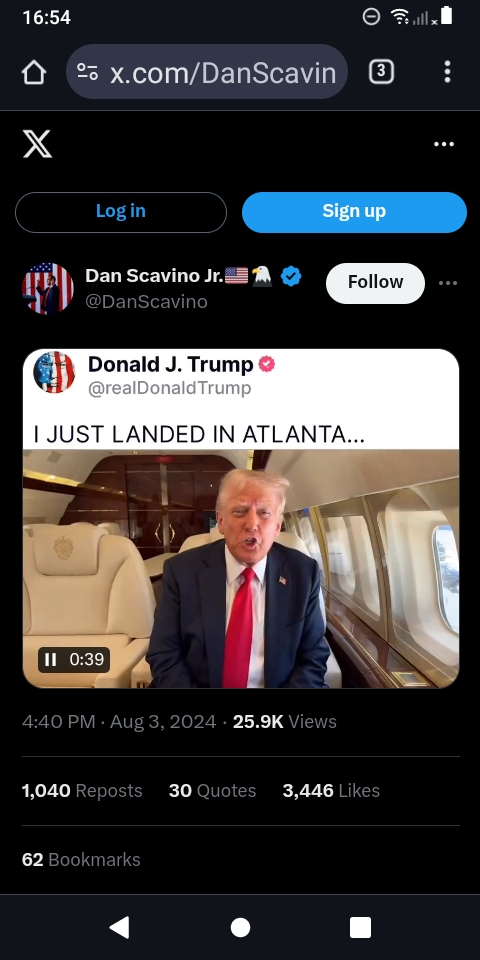This screenshot has width=480, height=960.
Task: Open options menu next to Follow button
Action: 448,283
